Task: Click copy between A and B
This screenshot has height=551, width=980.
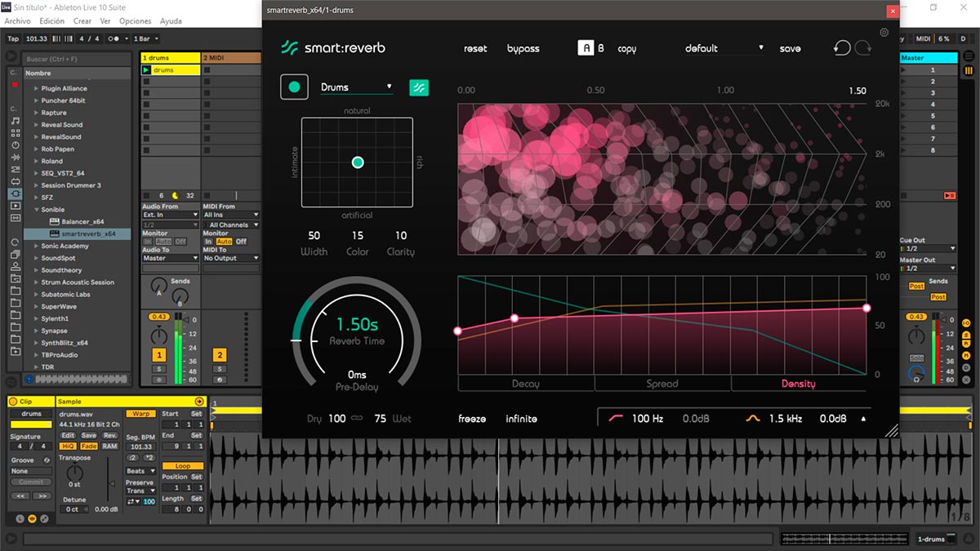Action: (626, 49)
